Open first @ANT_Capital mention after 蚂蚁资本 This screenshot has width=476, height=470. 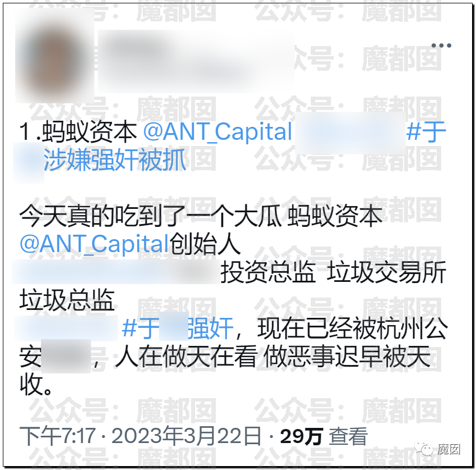(217, 132)
